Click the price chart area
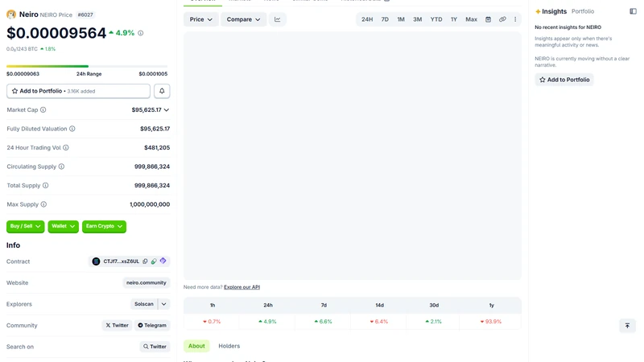This screenshot has width=644, height=362. 353,155
